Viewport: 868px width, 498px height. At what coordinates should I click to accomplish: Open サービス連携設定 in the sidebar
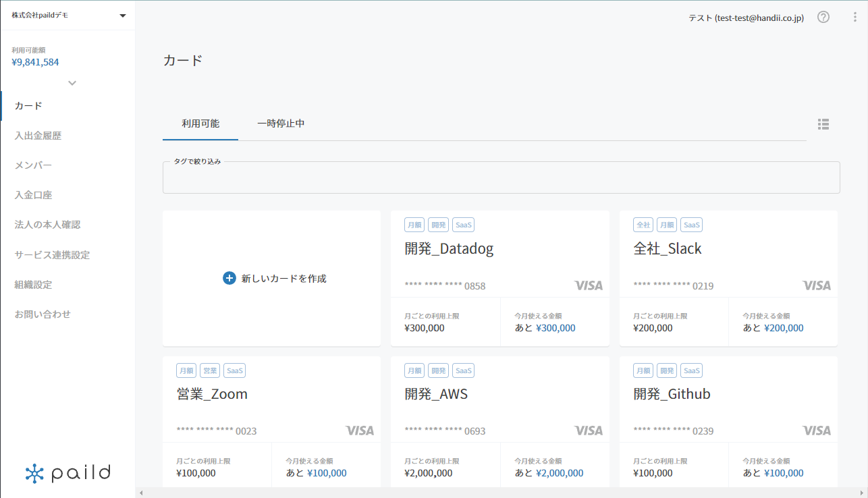click(x=52, y=255)
